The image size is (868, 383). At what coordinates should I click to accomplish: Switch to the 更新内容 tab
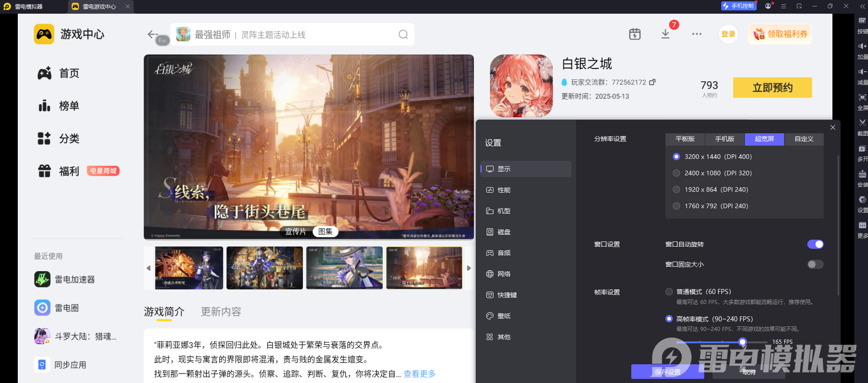[x=221, y=312]
